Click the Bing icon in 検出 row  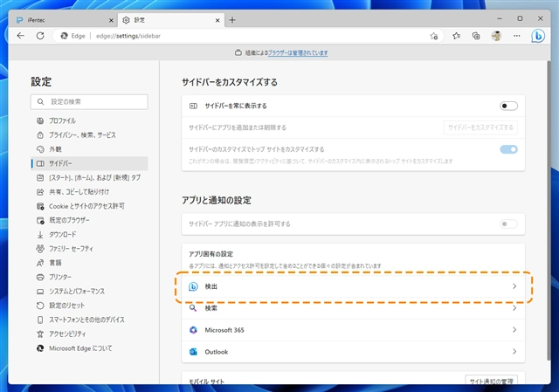pos(193,286)
